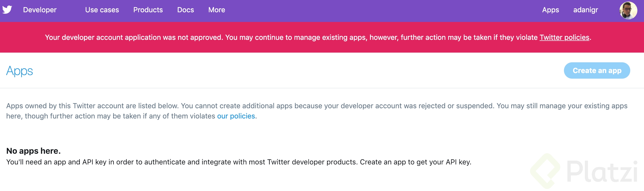Open the our policies link
Image resolution: width=644 pixels, height=191 pixels.
point(236,116)
